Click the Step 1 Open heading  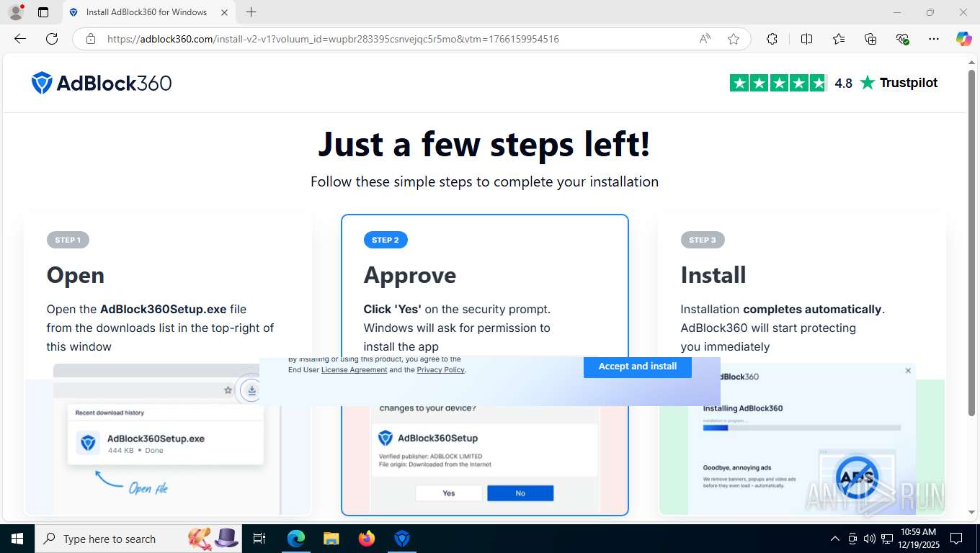76,275
